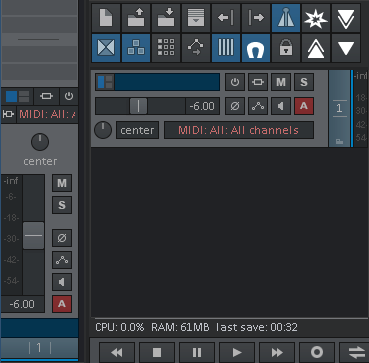Screen dimensions: 369x363
Task: Click the mixer input routing icon
Action: [8, 114]
